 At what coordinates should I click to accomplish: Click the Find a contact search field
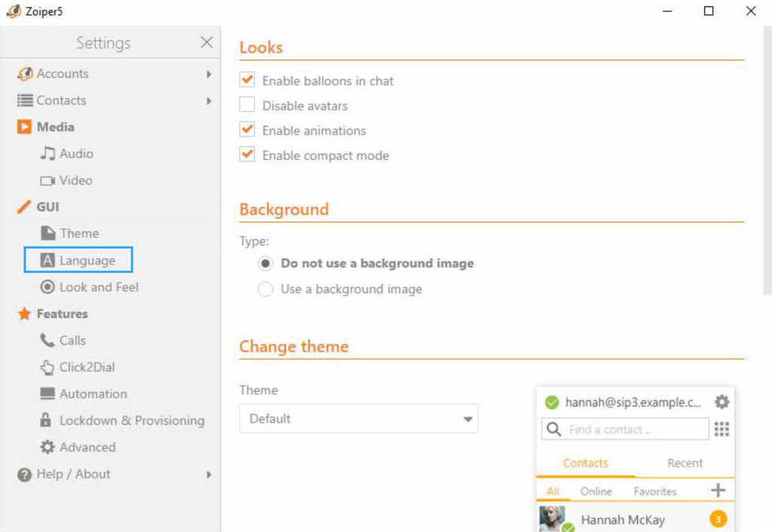(x=625, y=430)
